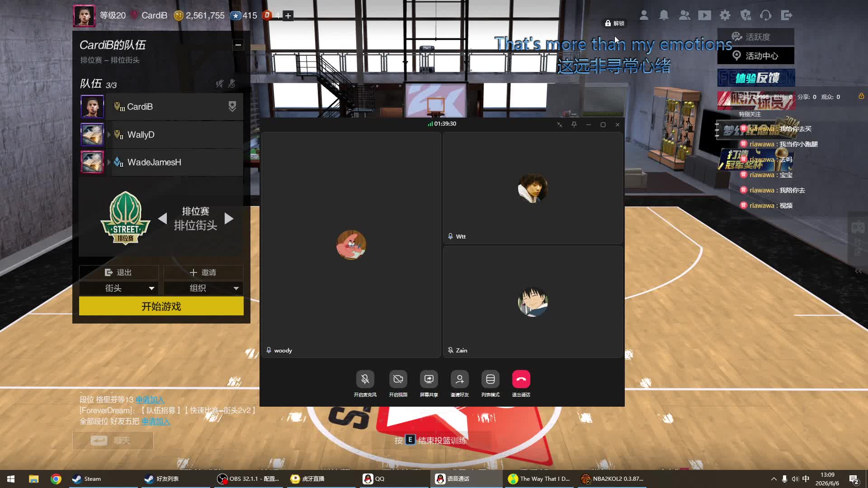Viewport: 868px width, 488px height.
Task: Open Windows notification center icon
Action: (854, 479)
